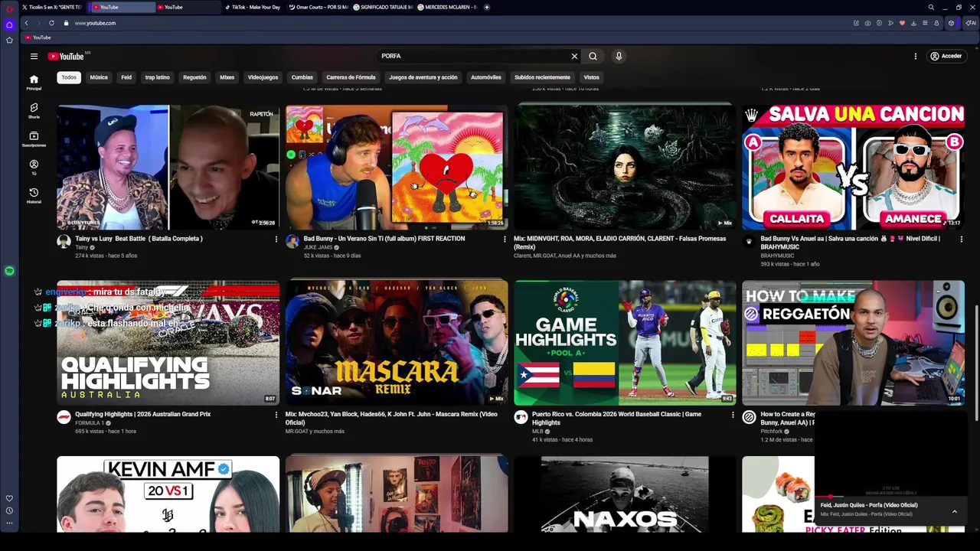Open a new browser tab with plus
980x551 pixels.
[487, 7]
